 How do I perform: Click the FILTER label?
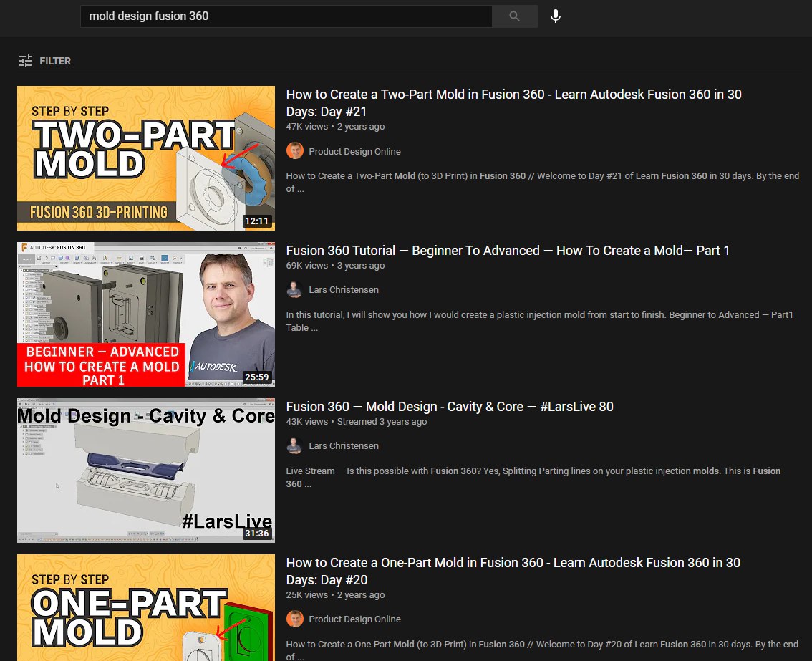[x=55, y=61]
